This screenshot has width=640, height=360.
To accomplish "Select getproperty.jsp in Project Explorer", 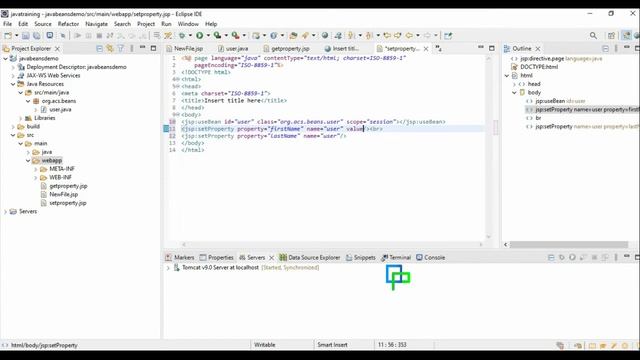I will tap(68, 186).
